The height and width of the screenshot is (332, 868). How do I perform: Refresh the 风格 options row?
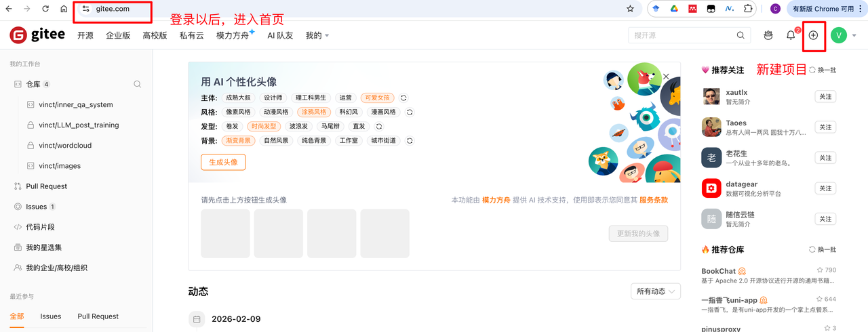coord(411,112)
